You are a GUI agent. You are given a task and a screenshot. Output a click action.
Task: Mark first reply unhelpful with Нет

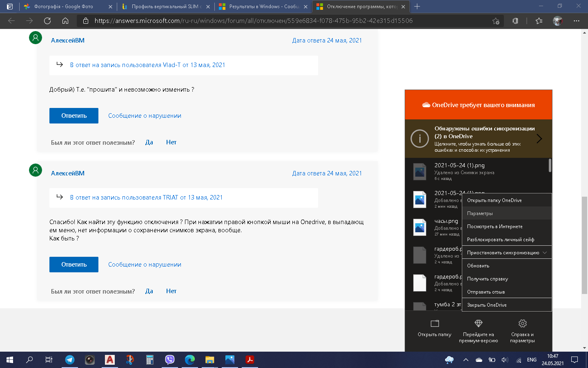click(171, 142)
